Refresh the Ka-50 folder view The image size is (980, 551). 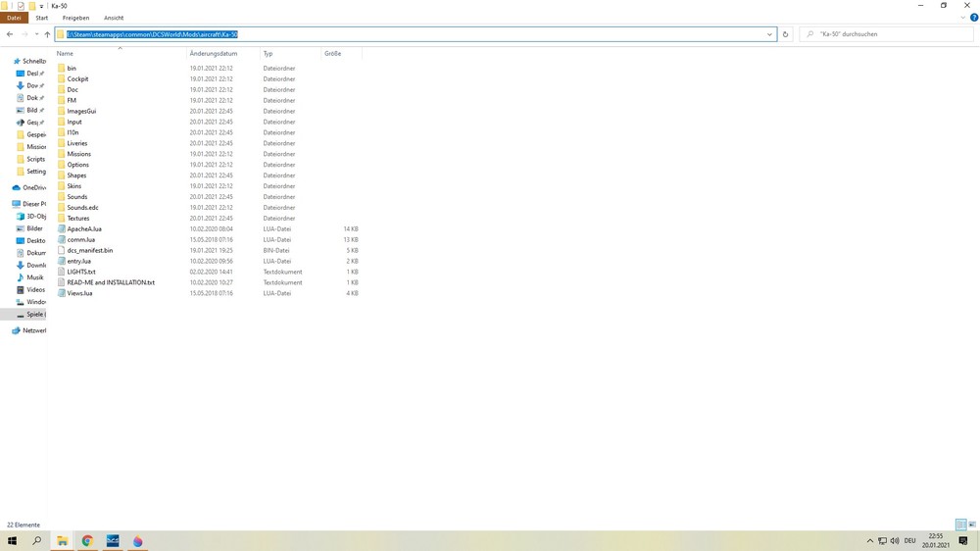(x=786, y=34)
